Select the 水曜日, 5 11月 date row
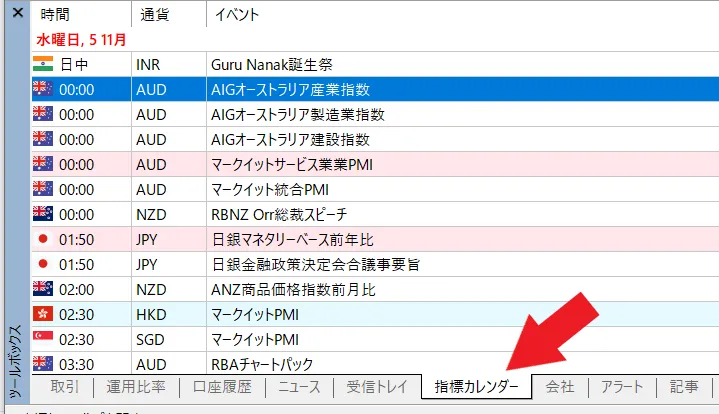The image size is (719, 414). (x=81, y=40)
